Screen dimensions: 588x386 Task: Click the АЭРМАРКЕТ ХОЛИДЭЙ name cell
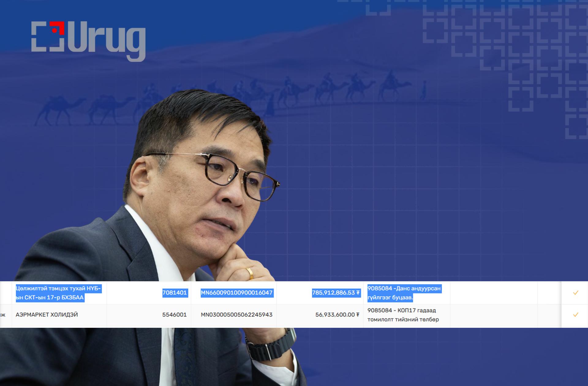coord(47,315)
